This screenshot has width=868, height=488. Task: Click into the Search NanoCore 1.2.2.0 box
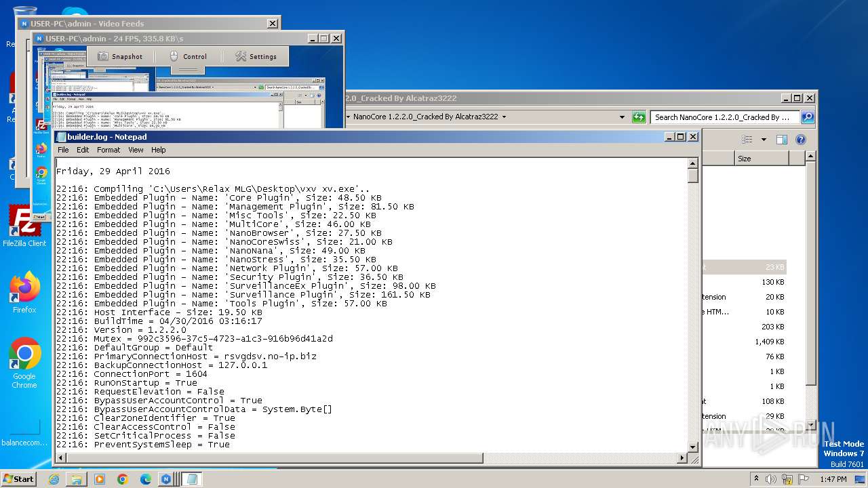pos(725,117)
